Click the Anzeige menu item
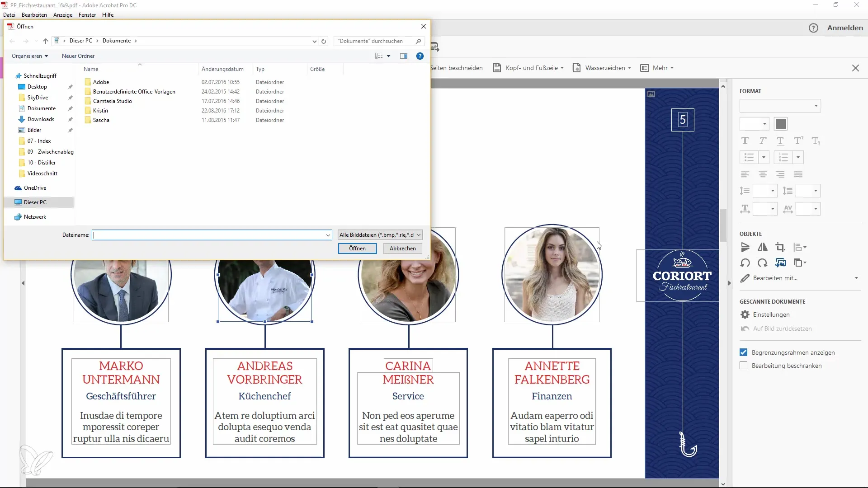 click(x=62, y=14)
